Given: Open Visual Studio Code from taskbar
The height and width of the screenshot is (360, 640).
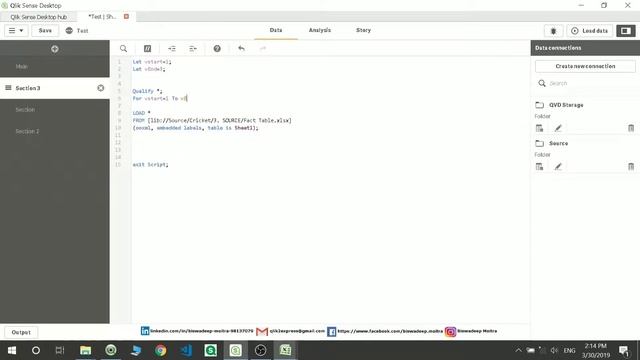Looking at the screenshot, I should coord(186,350).
